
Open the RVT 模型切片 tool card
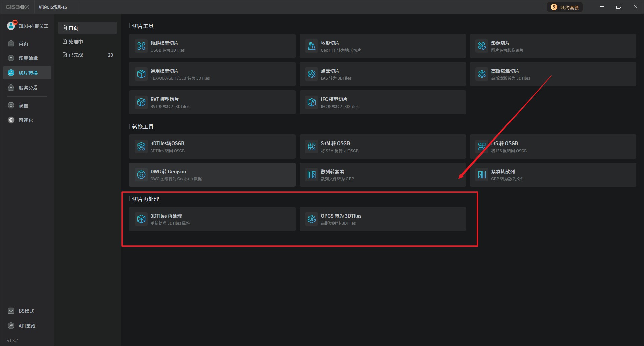pyautogui.click(x=212, y=102)
